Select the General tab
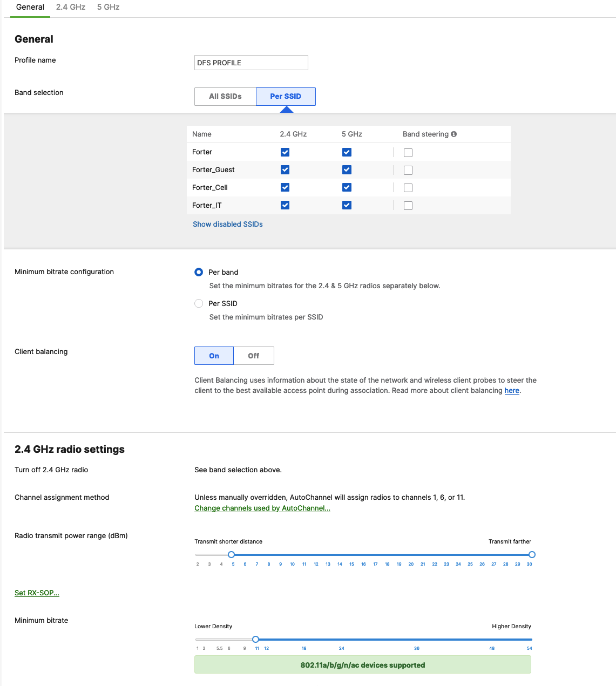Screen dimensions: 616x686 [30, 7]
